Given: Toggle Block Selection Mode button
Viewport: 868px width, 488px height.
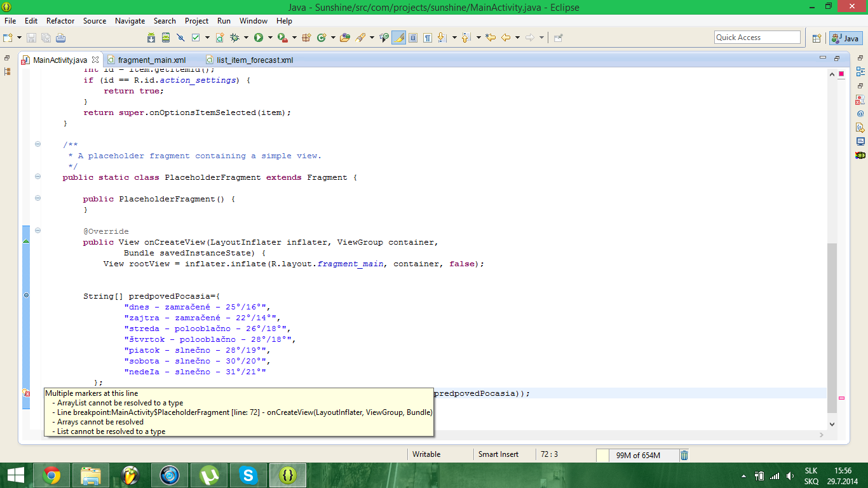Looking at the screenshot, I should [413, 37].
